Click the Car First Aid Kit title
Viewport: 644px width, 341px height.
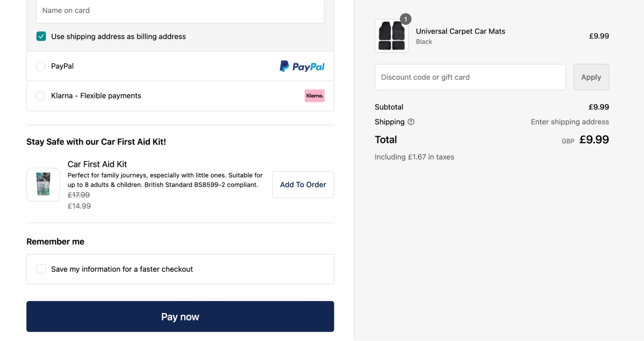97,164
